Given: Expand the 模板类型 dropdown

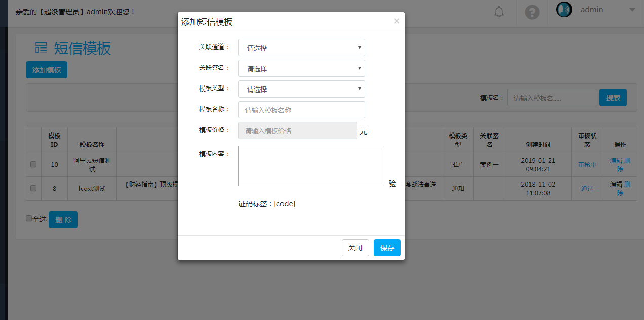Looking at the screenshot, I should [x=301, y=89].
